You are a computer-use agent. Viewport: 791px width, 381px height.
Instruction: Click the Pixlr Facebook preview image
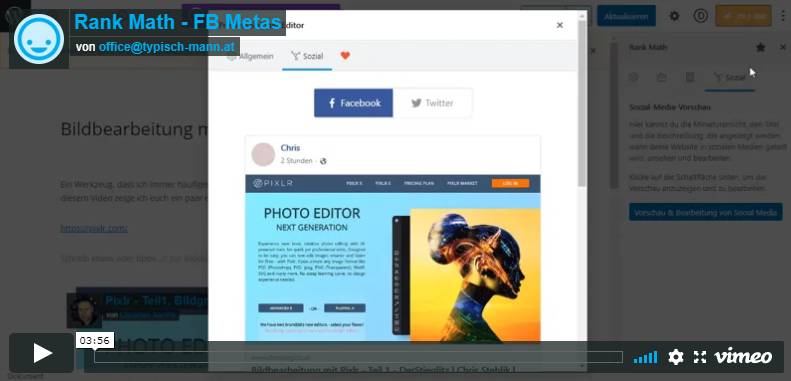coord(392,258)
